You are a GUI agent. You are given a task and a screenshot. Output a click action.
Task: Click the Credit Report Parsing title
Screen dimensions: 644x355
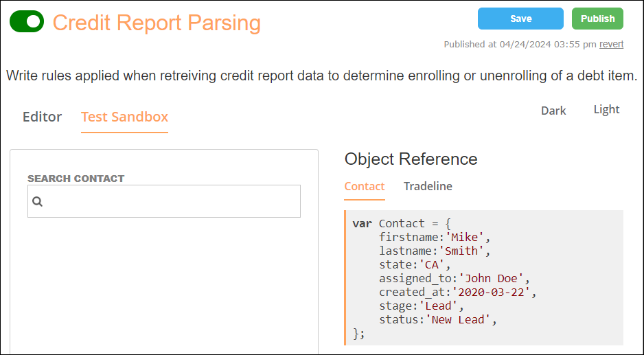(x=157, y=23)
